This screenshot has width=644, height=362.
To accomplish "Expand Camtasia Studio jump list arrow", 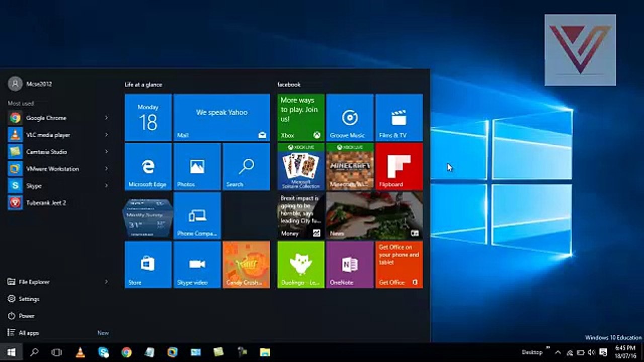I will pos(106,152).
